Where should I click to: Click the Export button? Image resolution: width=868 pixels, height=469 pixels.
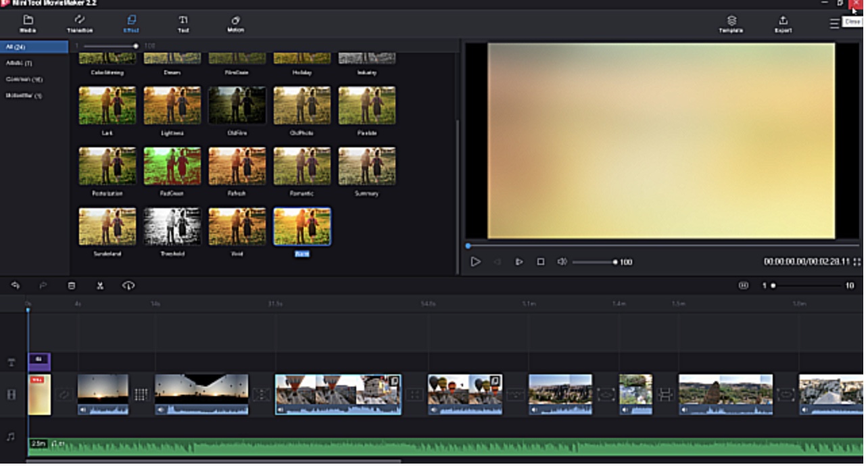tap(783, 24)
